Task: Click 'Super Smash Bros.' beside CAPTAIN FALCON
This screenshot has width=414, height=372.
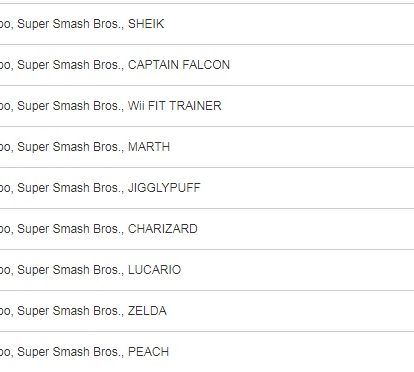Action: tap(70, 65)
